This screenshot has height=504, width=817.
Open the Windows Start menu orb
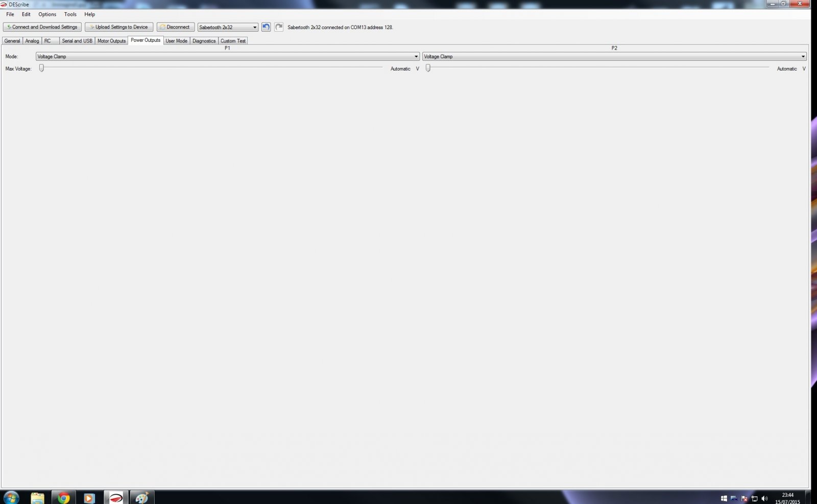11,497
